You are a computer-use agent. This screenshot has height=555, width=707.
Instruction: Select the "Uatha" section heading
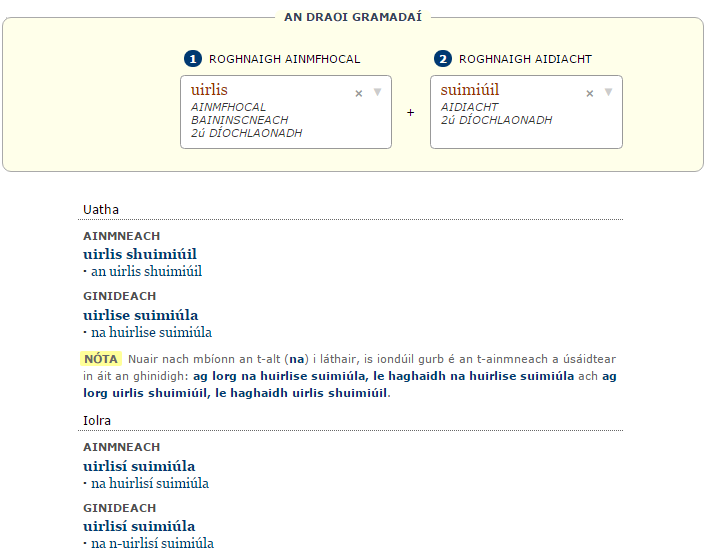101,210
